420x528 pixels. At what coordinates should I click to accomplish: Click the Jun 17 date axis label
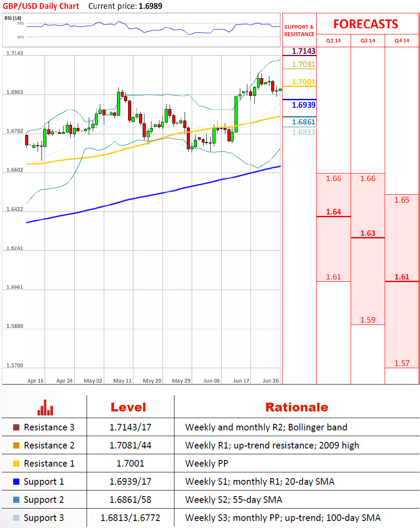[x=241, y=381]
